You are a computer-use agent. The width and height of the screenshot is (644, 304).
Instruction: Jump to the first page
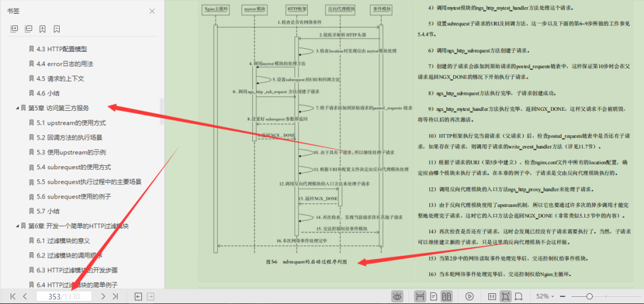[13, 296]
